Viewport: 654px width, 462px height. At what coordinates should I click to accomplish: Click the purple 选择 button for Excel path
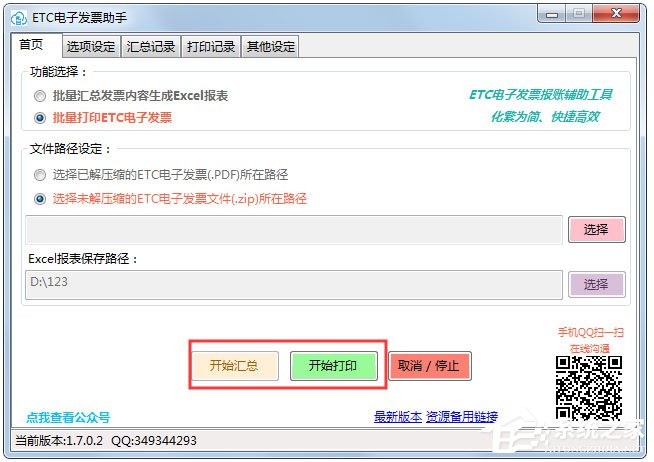(x=596, y=284)
